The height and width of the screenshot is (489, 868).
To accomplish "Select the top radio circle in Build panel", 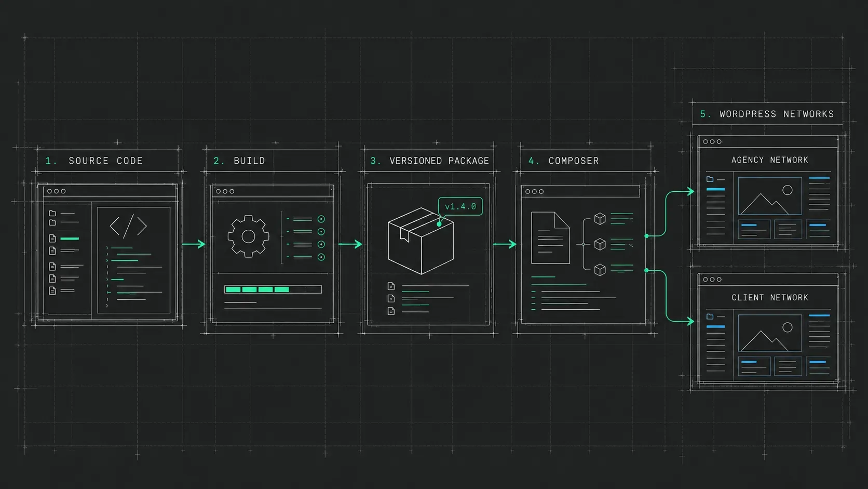I will click(x=321, y=219).
